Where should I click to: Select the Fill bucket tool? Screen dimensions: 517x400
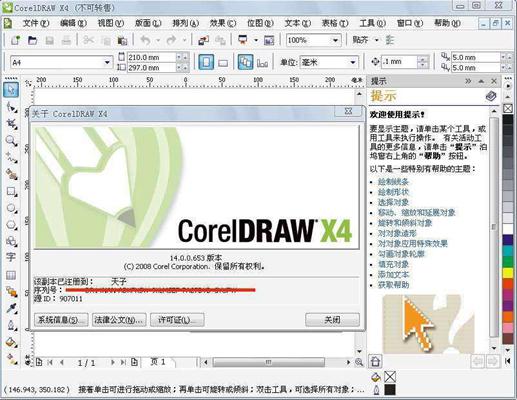tap(11, 342)
